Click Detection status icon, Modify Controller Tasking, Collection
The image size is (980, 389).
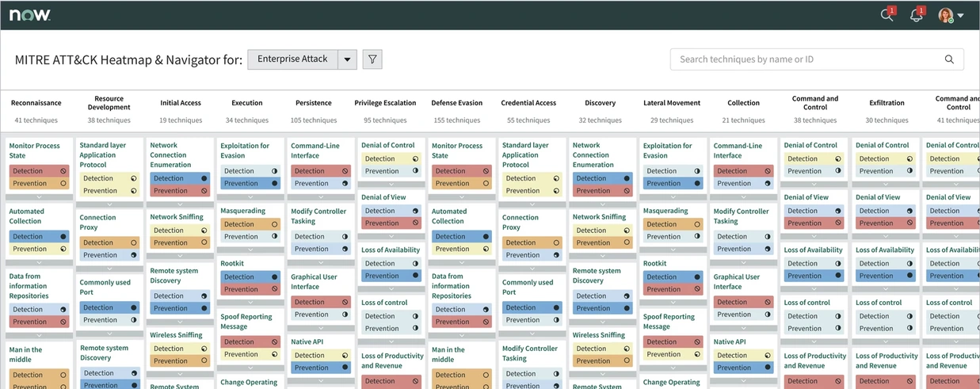pos(768,236)
